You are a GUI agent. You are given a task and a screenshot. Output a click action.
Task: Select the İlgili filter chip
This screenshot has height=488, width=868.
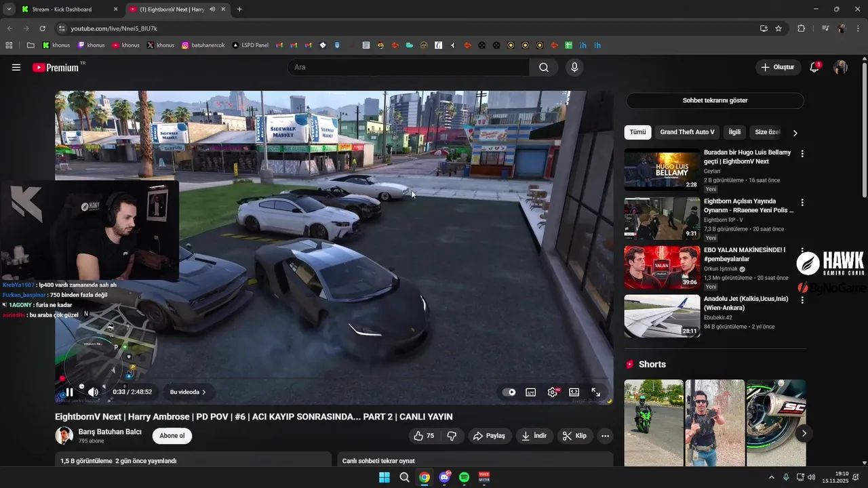tap(734, 132)
